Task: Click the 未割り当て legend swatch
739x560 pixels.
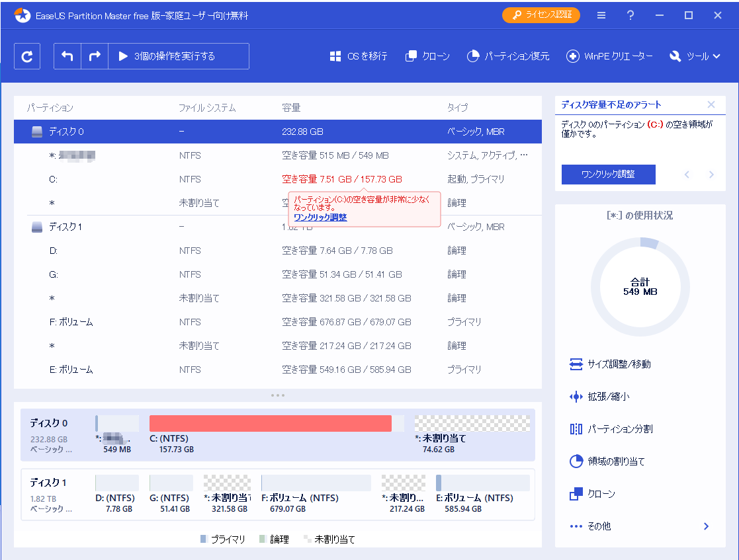Action: [x=307, y=539]
